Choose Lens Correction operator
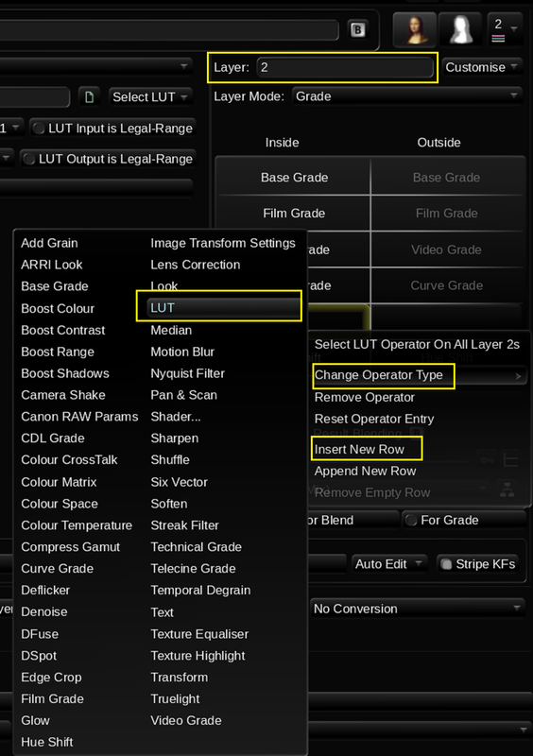This screenshot has height=756, width=533. (x=196, y=265)
